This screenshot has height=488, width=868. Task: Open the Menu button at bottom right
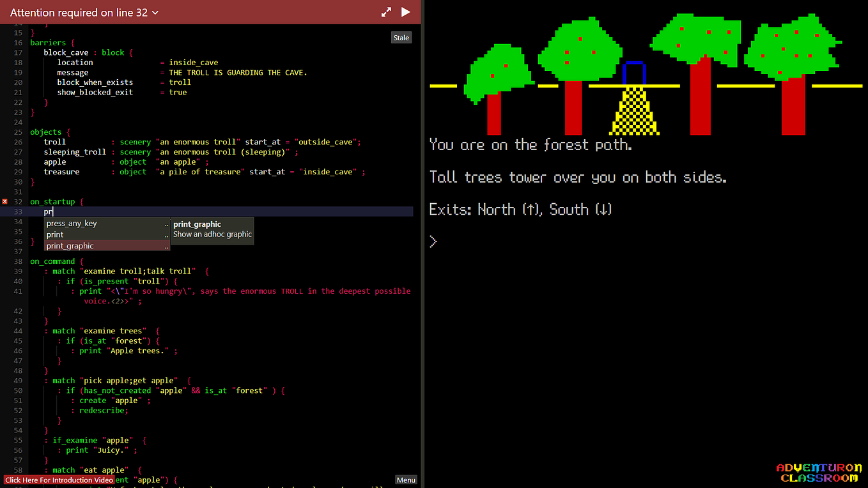406,480
